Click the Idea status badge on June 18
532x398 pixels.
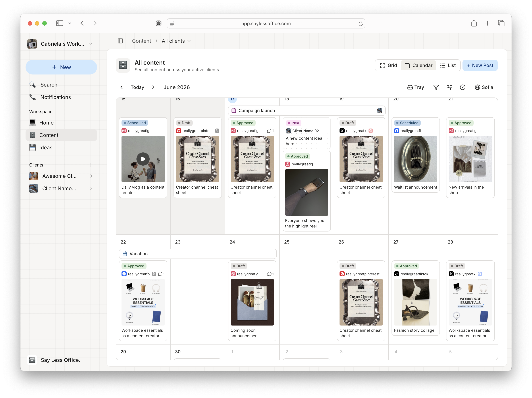[293, 123]
